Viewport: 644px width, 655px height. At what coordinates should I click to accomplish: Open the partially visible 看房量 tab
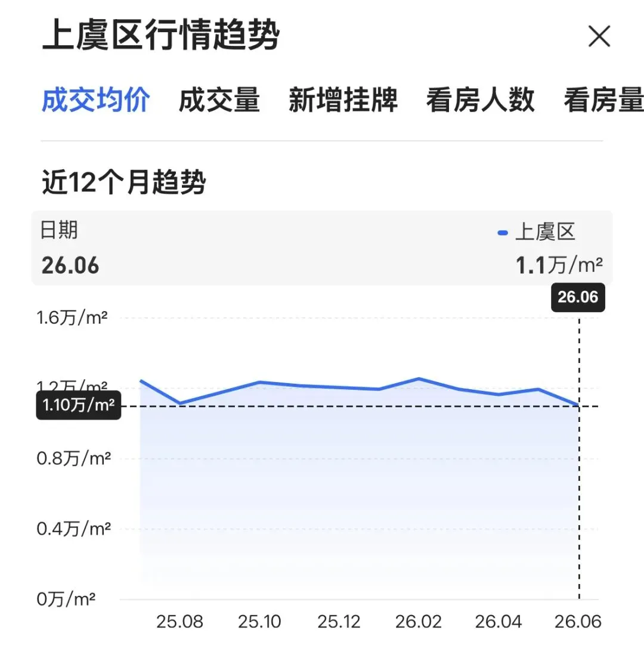604,100
